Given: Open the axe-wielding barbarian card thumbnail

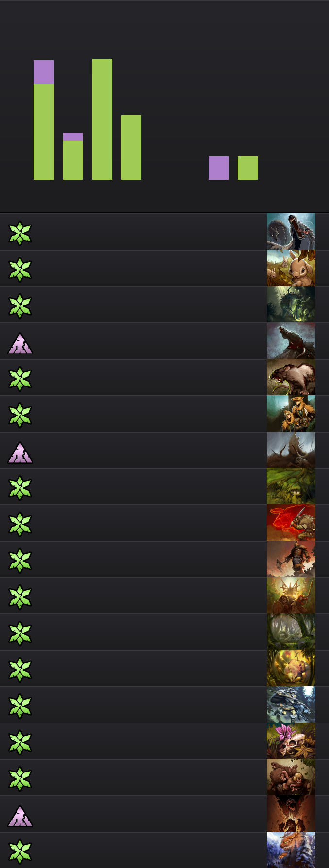Looking at the screenshot, I should (x=291, y=559).
